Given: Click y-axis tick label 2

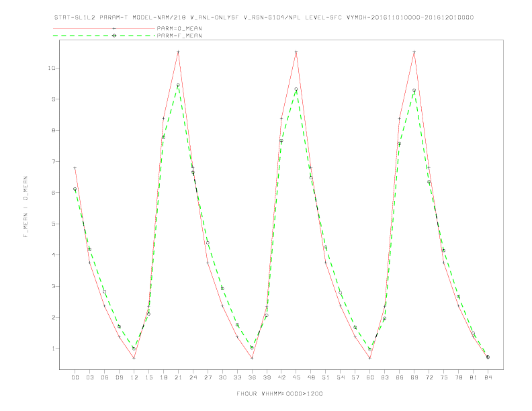Looking at the screenshot, I should (x=53, y=317).
